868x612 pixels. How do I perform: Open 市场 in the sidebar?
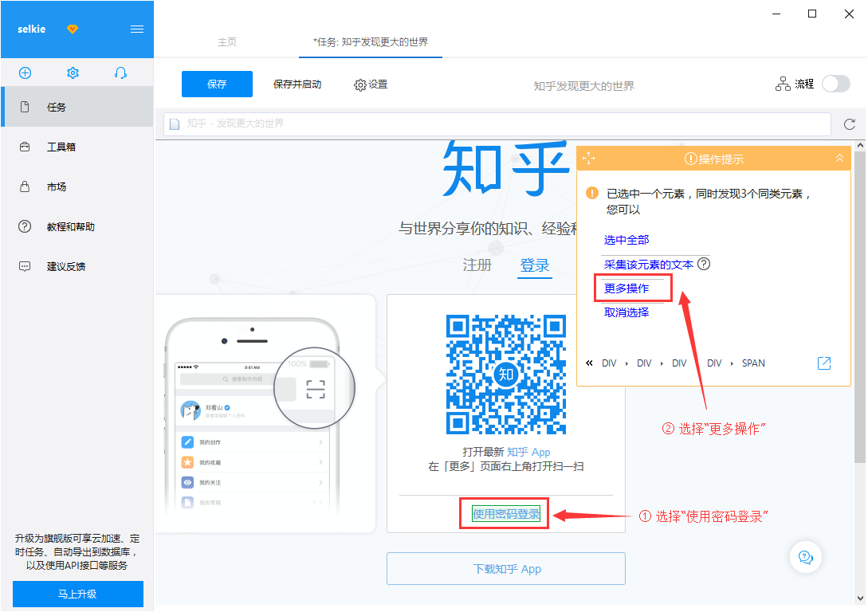tap(77, 186)
